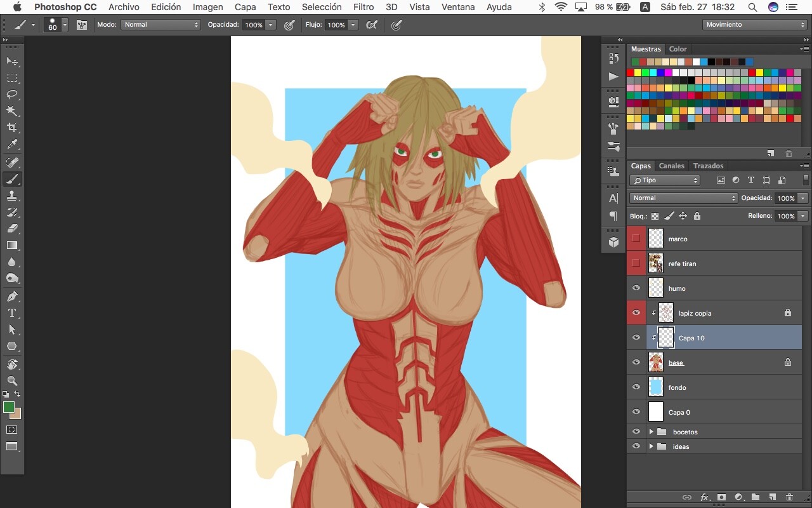Screen dimensions: 812x508
Task: Show the refe tiran layer
Action: pyautogui.click(x=636, y=264)
